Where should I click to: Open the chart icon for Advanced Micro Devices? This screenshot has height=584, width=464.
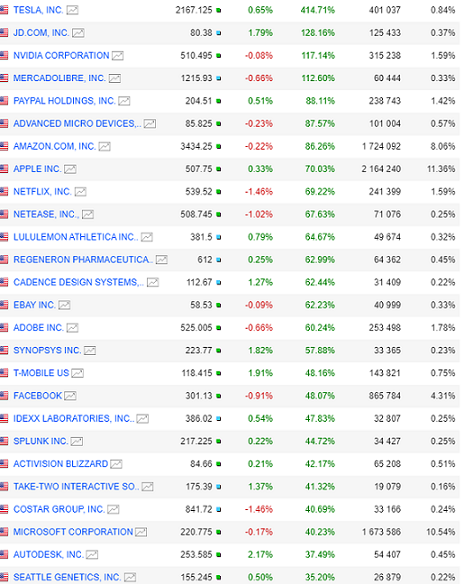[150, 124]
